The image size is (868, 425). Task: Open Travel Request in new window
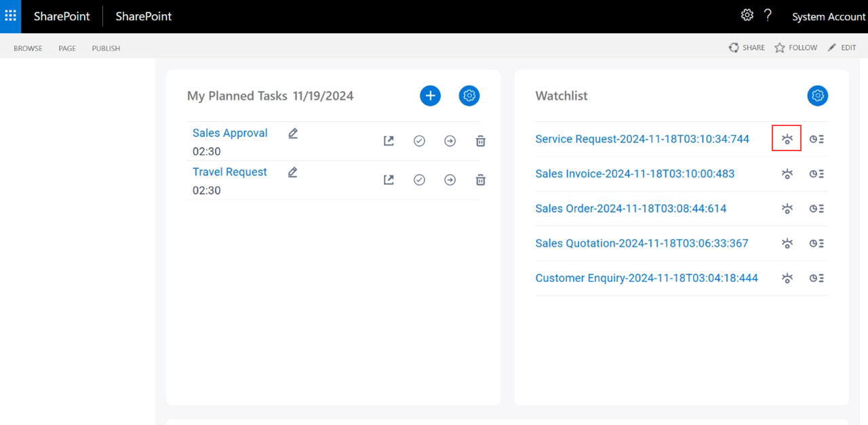click(x=389, y=180)
